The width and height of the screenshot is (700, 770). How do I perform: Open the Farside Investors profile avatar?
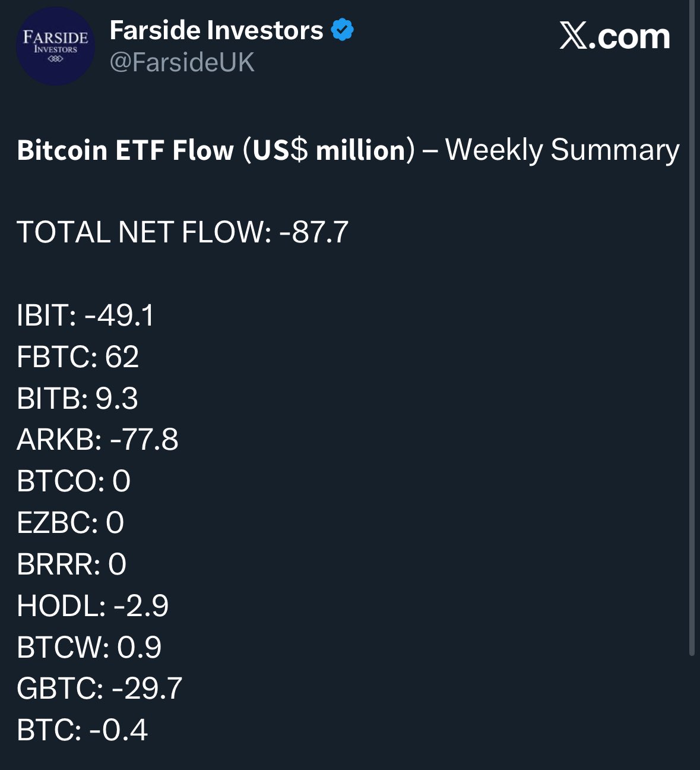point(55,46)
